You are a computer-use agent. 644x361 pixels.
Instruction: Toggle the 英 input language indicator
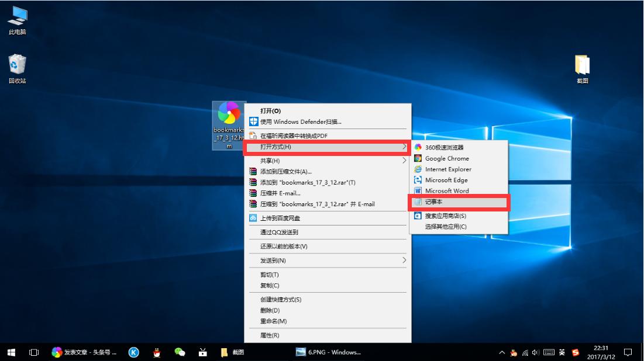562,352
